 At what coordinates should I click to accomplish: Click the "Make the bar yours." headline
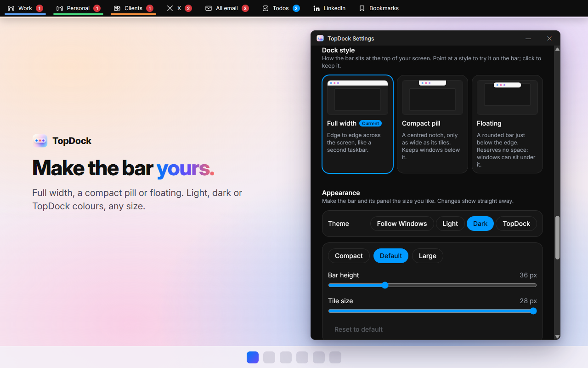click(x=123, y=168)
